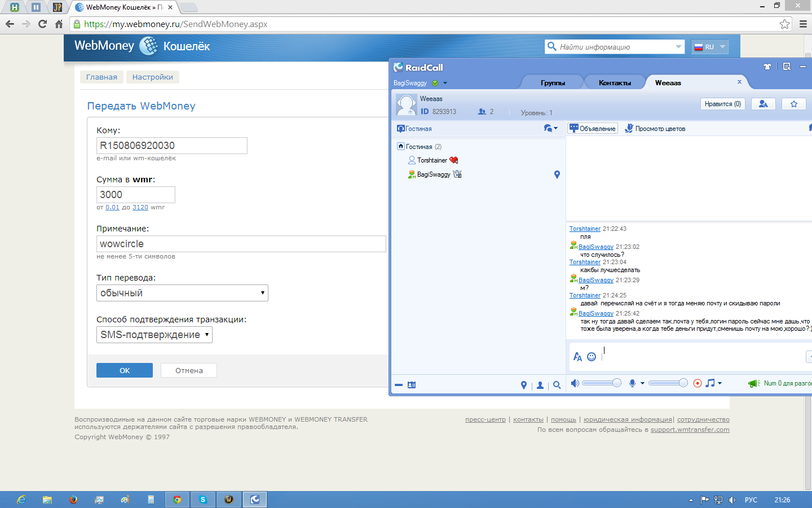This screenshot has width=812, height=508.
Task: Adjust the microphone volume slider
Action: tap(668, 383)
